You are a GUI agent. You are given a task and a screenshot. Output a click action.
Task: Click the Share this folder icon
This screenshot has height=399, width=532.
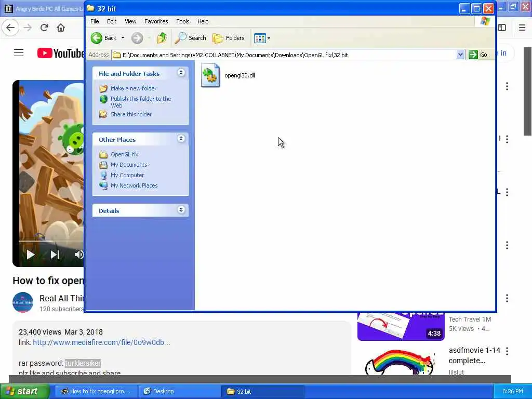coord(103,114)
